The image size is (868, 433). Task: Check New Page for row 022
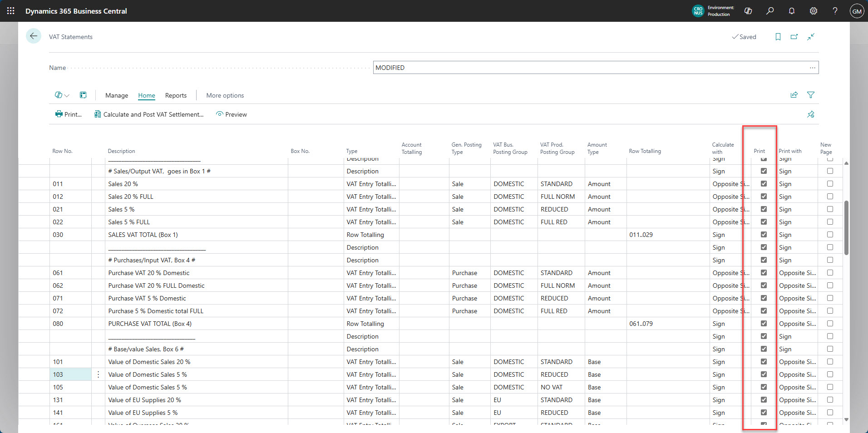pyautogui.click(x=830, y=222)
